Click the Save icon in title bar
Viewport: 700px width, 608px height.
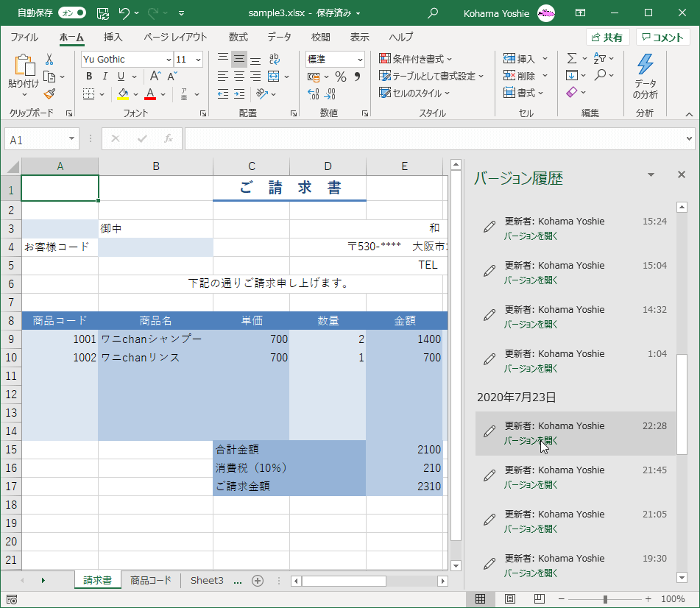pyautogui.click(x=103, y=13)
